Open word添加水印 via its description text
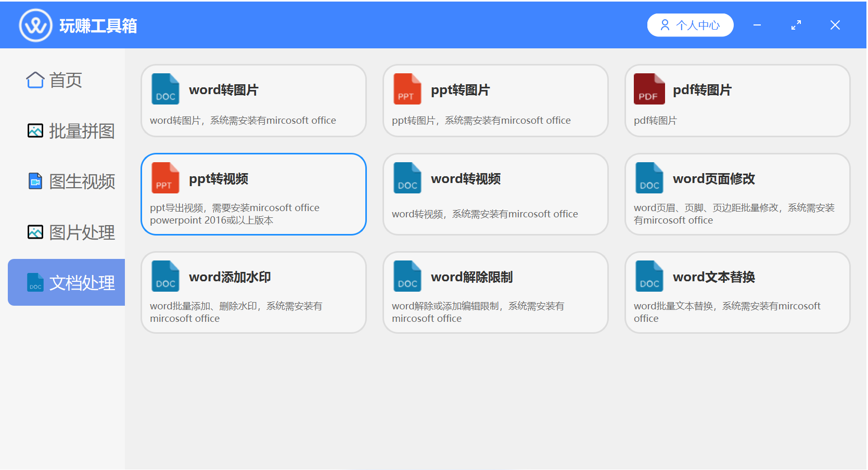 click(236, 312)
